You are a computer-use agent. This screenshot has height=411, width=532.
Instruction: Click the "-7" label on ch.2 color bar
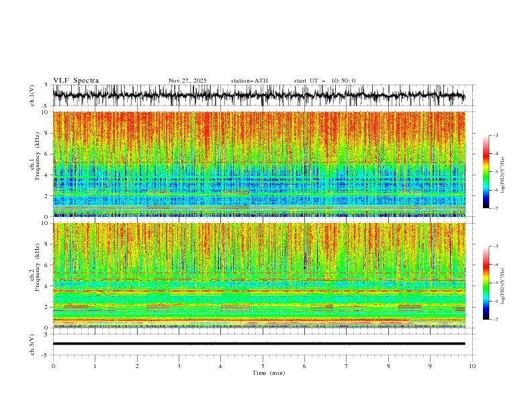pos(496,319)
